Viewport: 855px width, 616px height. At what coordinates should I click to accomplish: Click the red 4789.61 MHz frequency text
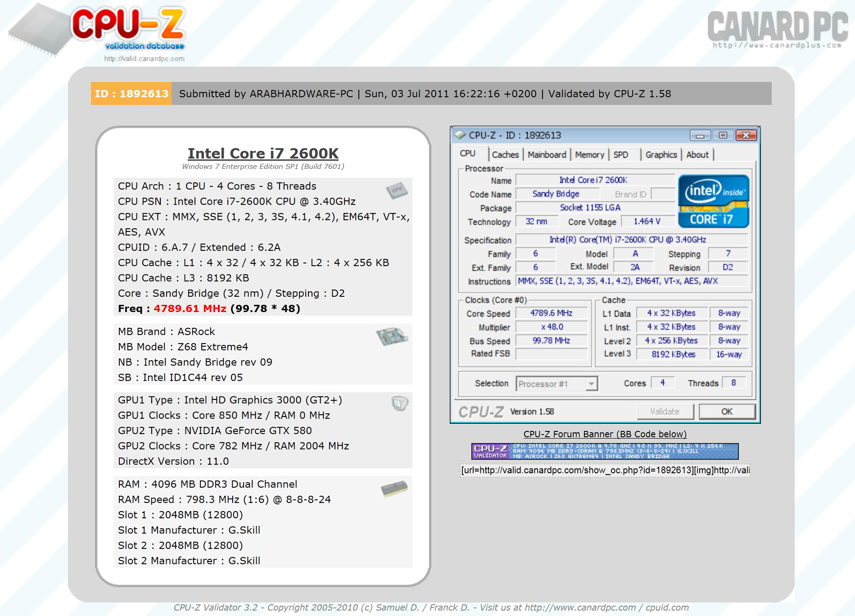pyautogui.click(x=190, y=308)
